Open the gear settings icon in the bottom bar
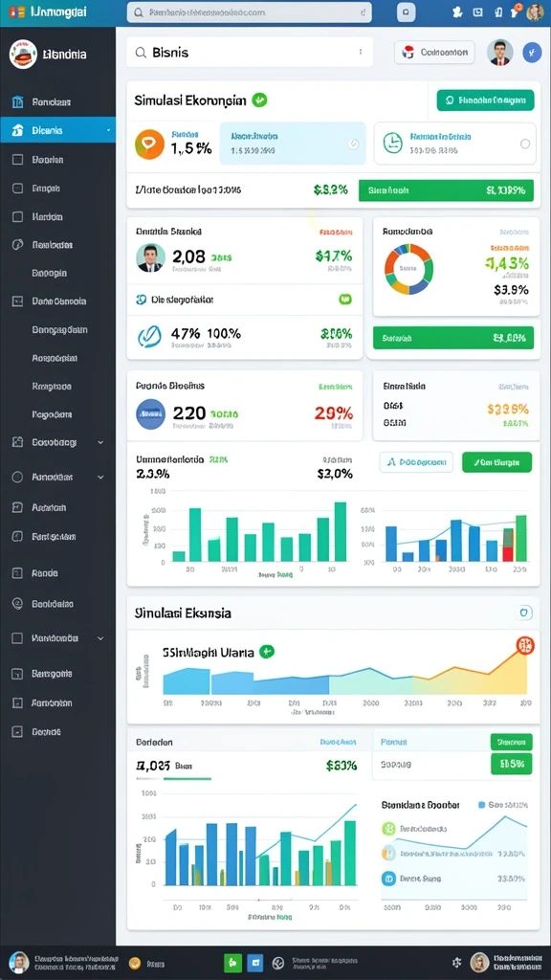Image resolution: width=551 pixels, height=980 pixels. [456, 963]
